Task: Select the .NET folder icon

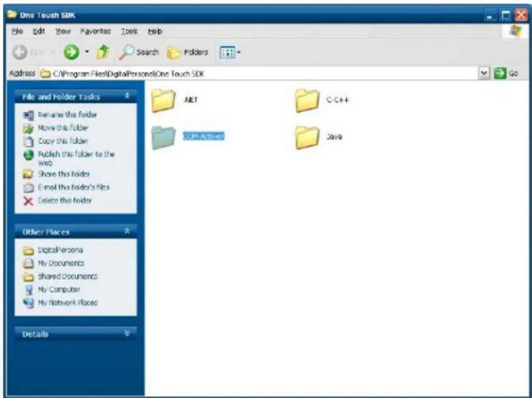Action: [163, 101]
